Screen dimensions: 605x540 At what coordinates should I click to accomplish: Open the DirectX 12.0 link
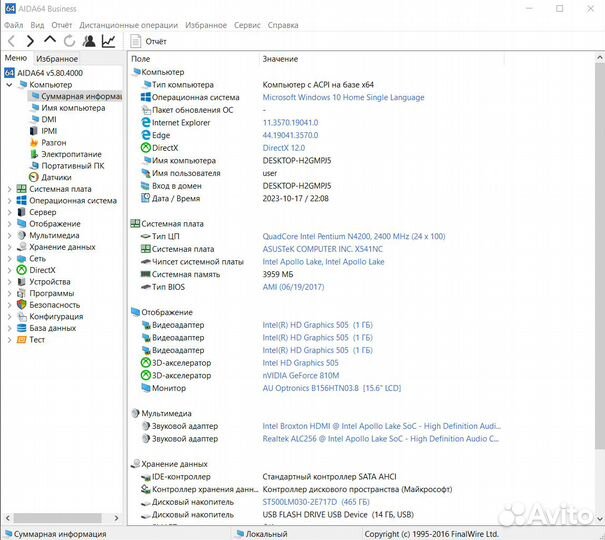coord(284,148)
